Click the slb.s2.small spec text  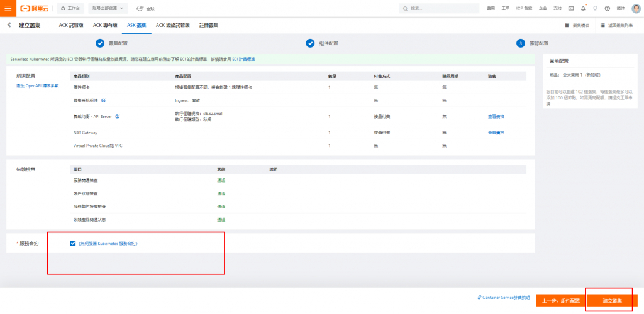(199, 113)
